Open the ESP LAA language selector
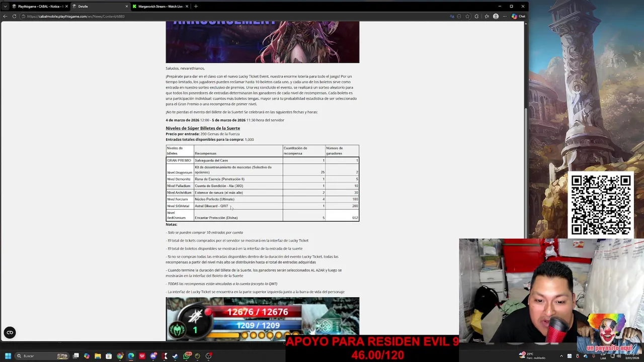 (x=603, y=356)
